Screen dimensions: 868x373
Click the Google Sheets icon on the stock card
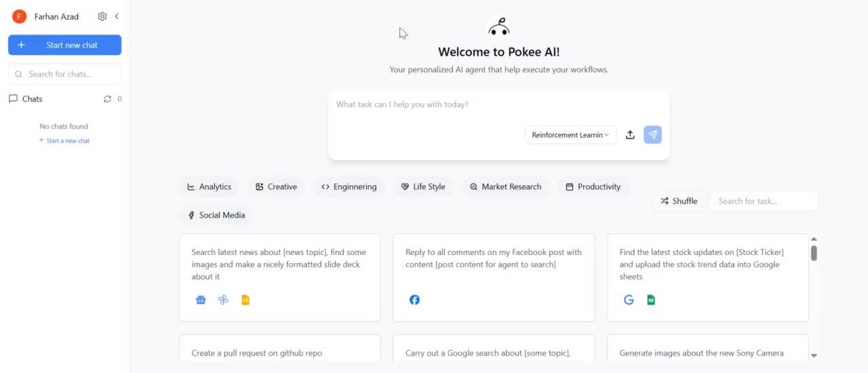point(651,300)
